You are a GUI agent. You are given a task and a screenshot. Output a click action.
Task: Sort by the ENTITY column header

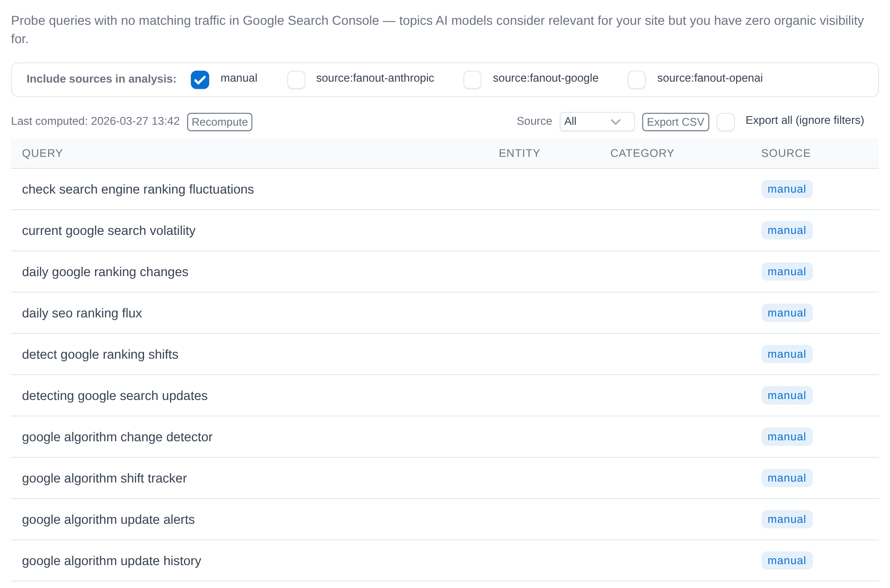519,153
